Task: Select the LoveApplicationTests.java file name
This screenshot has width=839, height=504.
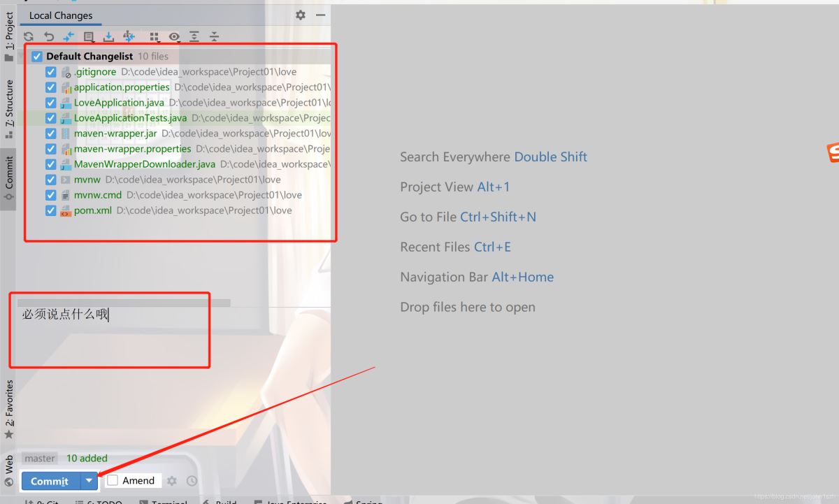Action: pyautogui.click(x=131, y=118)
